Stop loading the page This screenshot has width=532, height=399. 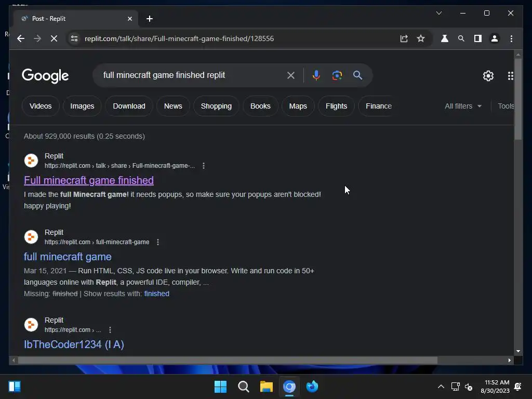(x=54, y=38)
